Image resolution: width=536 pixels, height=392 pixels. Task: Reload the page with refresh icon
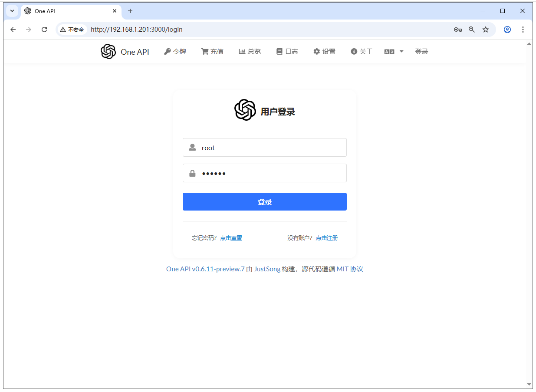[44, 30]
